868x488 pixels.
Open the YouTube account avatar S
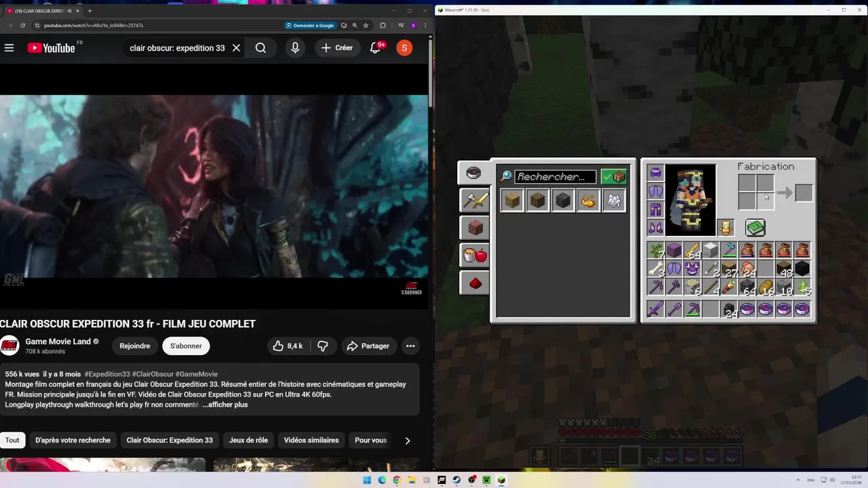click(x=404, y=47)
